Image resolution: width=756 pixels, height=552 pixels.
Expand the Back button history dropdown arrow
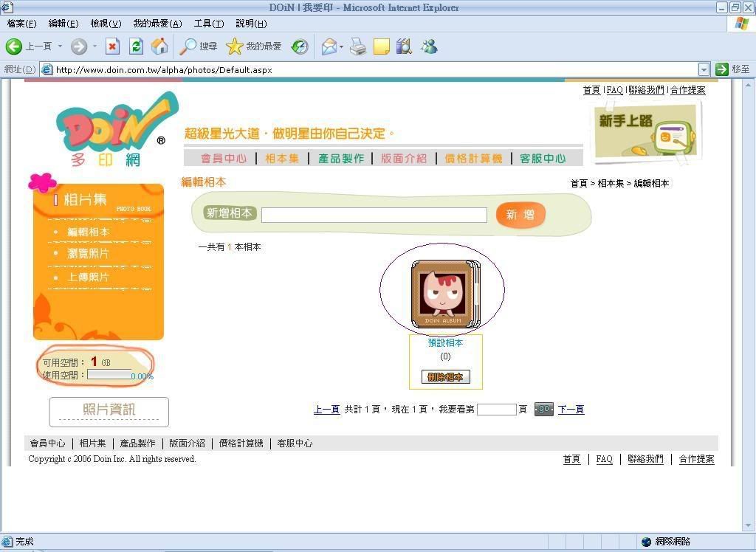coord(61,47)
